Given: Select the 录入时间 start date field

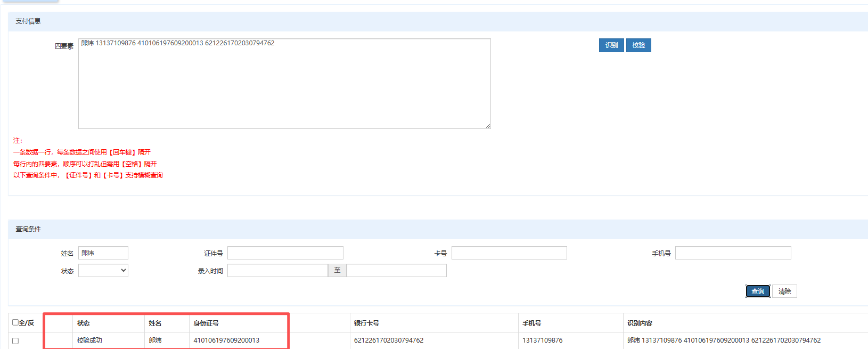Looking at the screenshot, I should [x=277, y=271].
